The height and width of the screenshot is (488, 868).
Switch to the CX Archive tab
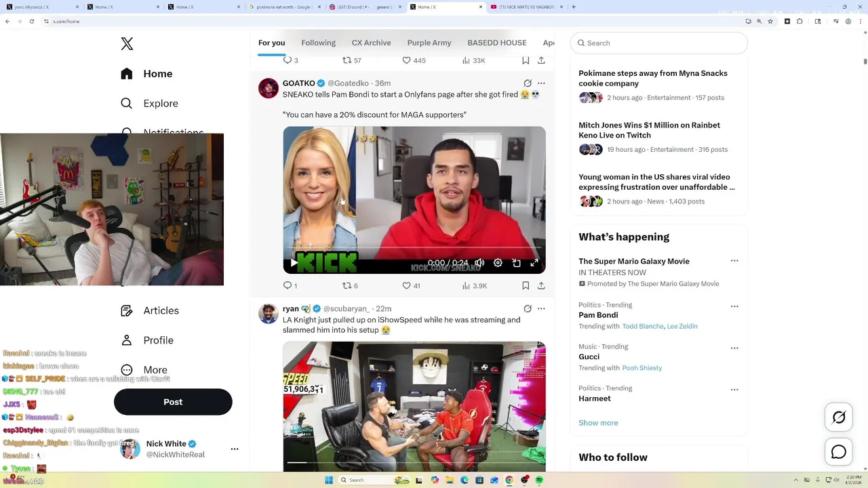[371, 43]
